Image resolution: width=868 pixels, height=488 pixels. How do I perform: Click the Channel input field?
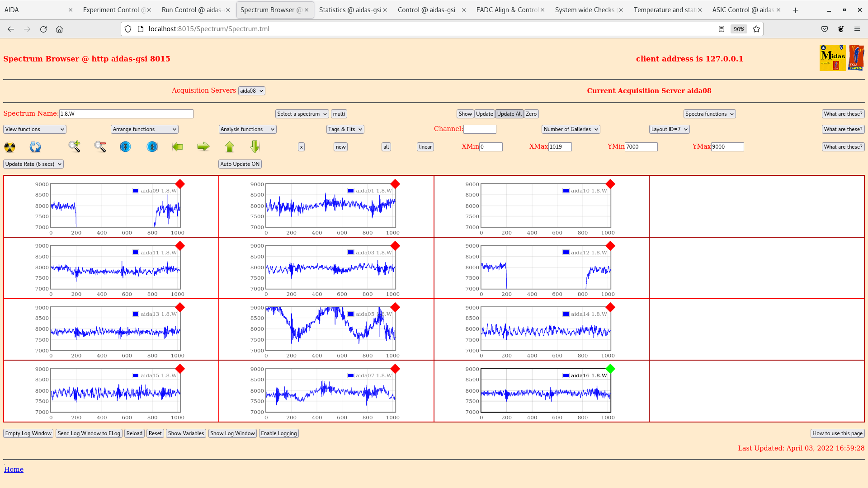(480, 129)
